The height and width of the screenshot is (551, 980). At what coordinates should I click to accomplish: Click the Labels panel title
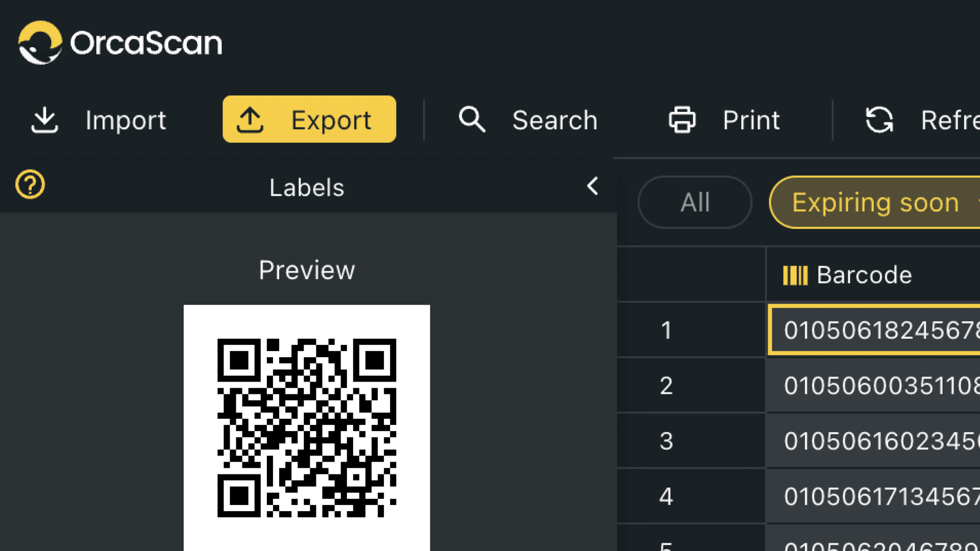(x=307, y=188)
